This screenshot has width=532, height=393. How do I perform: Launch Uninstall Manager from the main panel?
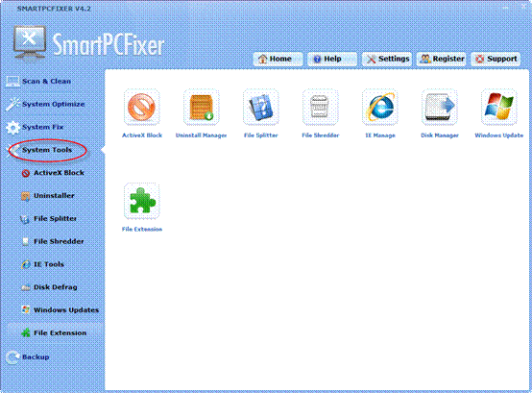202,108
